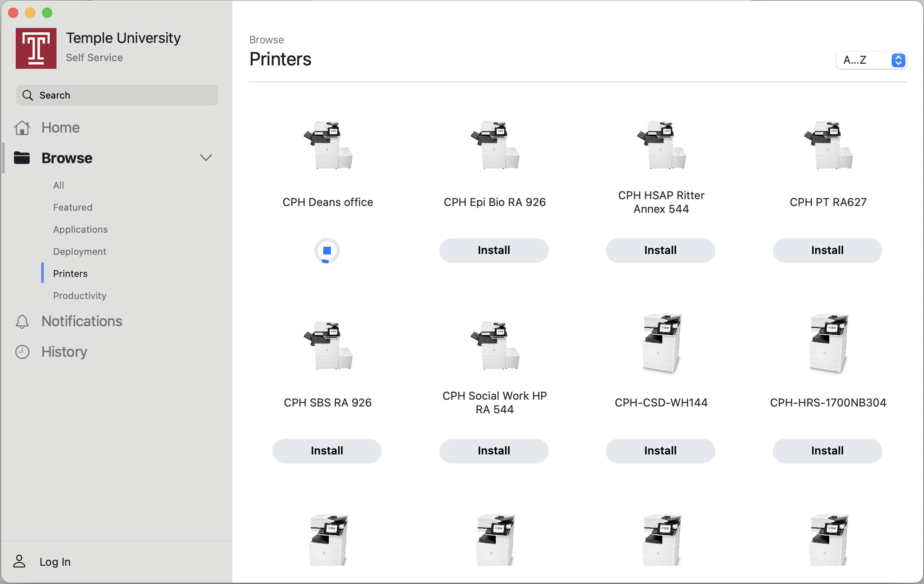
Task: Collapse the Browse section chevron
Action: [206, 158]
